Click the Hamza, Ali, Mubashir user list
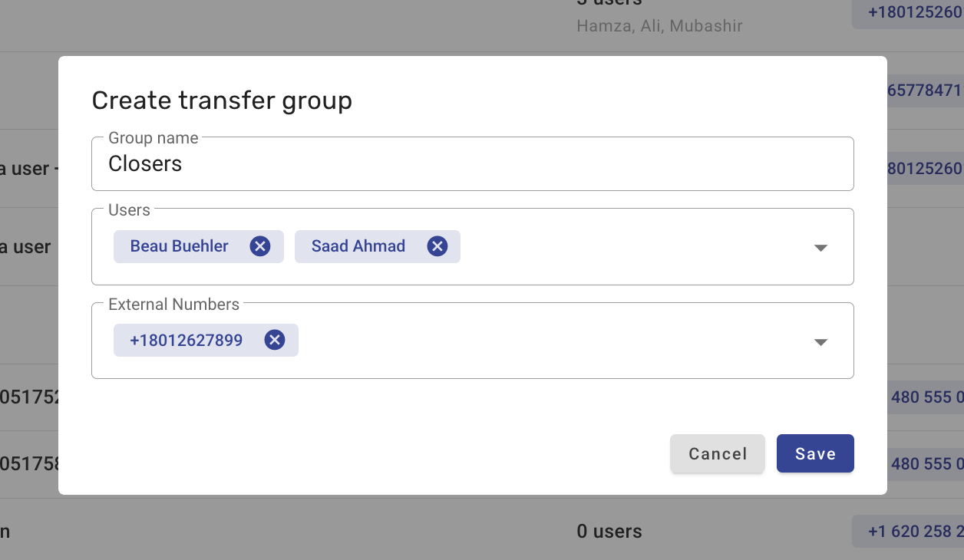This screenshot has height=560, width=964. (x=659, y=26)
